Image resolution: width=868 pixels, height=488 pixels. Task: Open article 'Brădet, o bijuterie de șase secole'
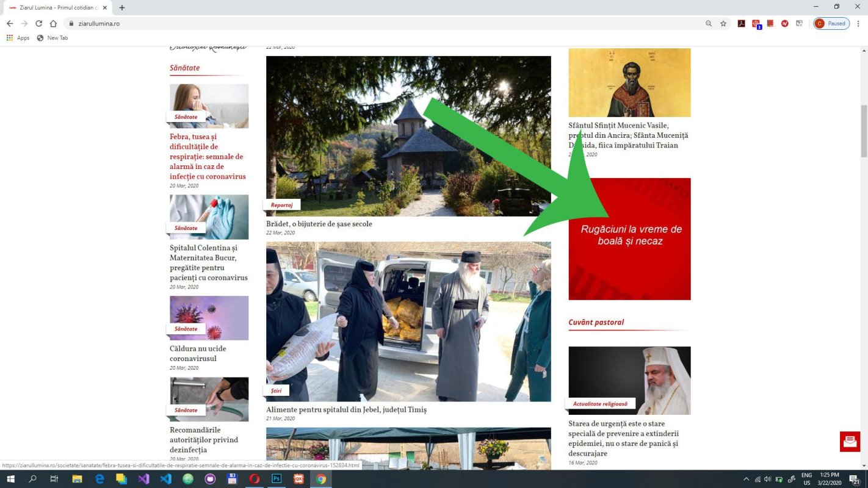(x=319, y=224)
